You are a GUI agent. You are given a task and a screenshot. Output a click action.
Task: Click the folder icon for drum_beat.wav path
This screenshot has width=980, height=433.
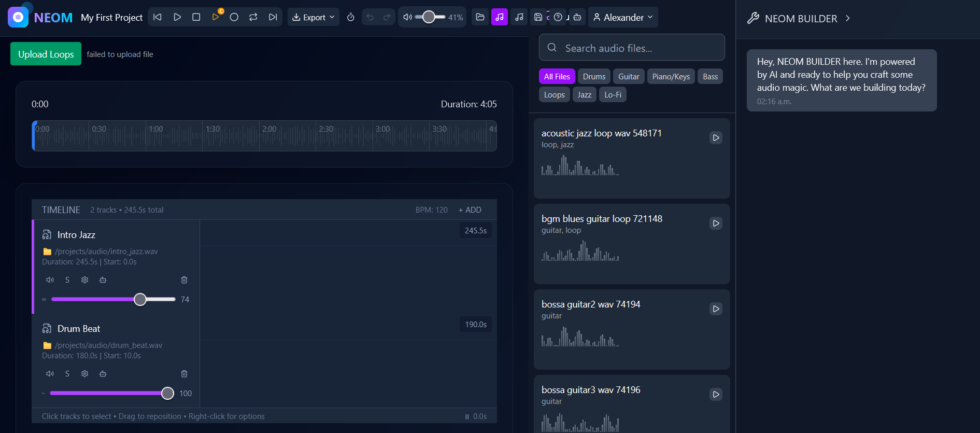(x=47, y=345)
